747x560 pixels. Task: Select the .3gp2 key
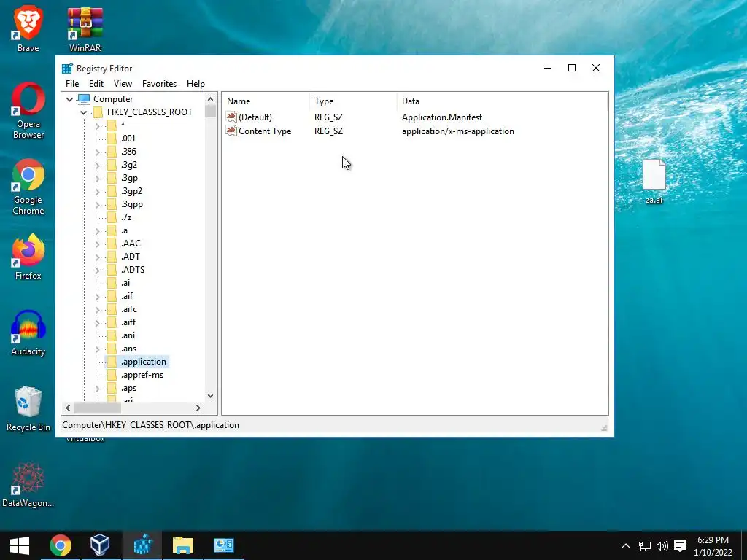pyautogui.click(x=131, y=191)
